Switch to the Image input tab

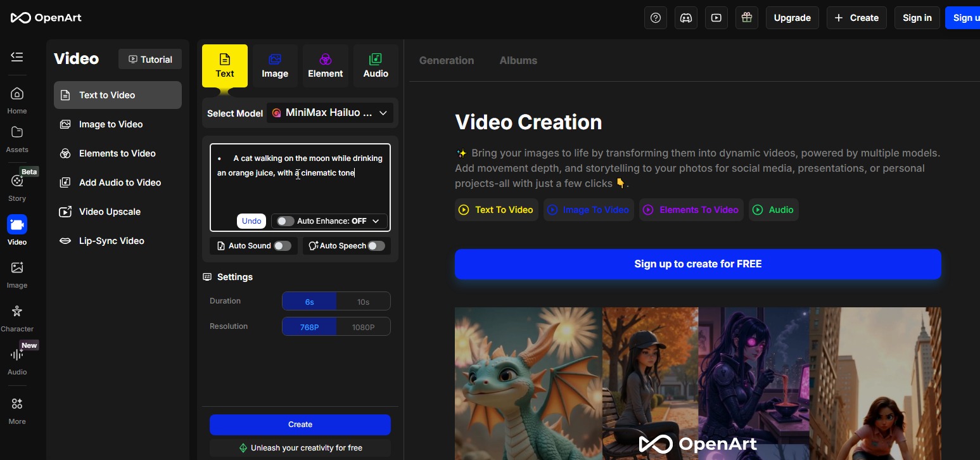click(275, 66)
